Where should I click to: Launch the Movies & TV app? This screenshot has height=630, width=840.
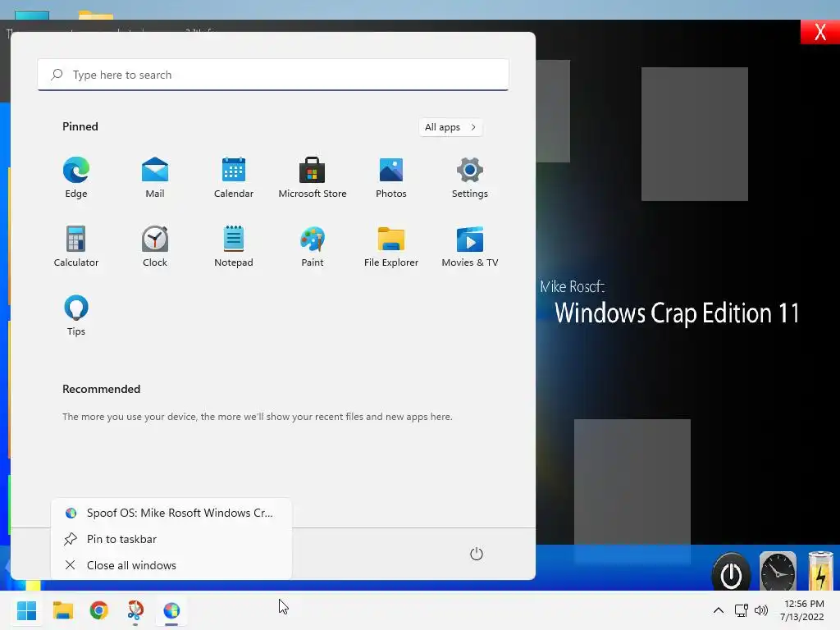coord(470,246)
